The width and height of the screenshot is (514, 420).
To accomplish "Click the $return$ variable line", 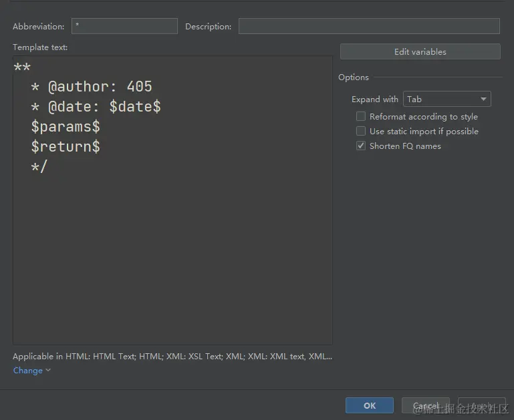I will click(x=66, y=147).
